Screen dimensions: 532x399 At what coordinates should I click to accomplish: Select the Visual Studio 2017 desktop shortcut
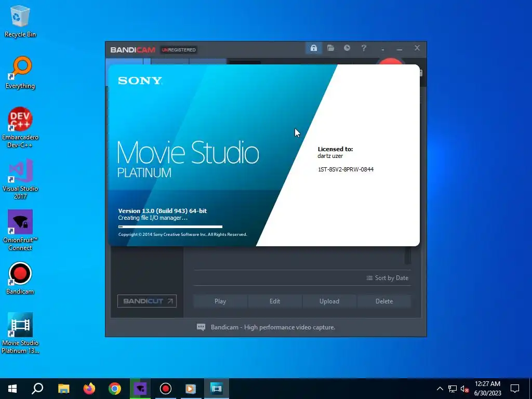20,179
